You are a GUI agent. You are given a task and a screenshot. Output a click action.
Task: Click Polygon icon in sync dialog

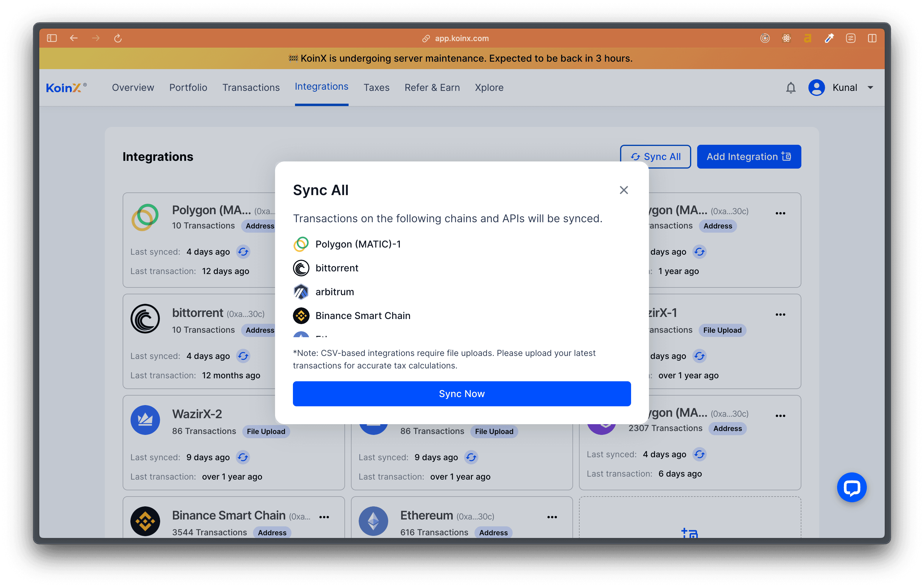click(301, 244)
